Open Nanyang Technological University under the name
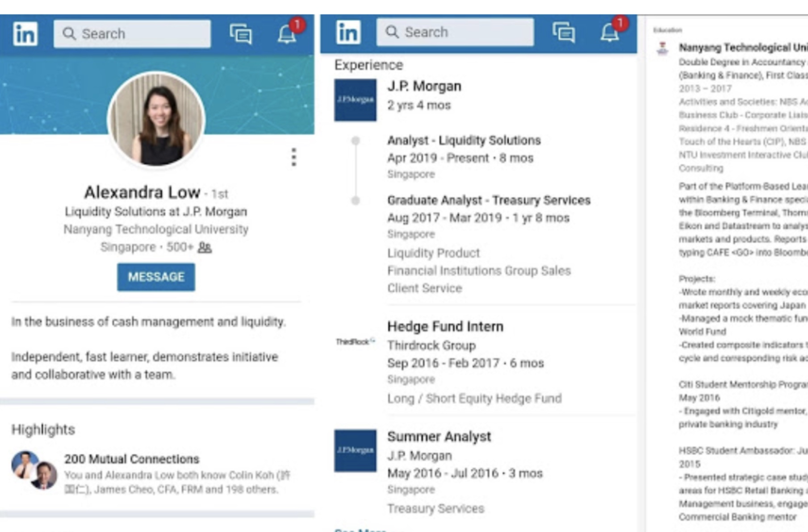The width and height of the screenshot is (808, 532). tap(156, 229)
